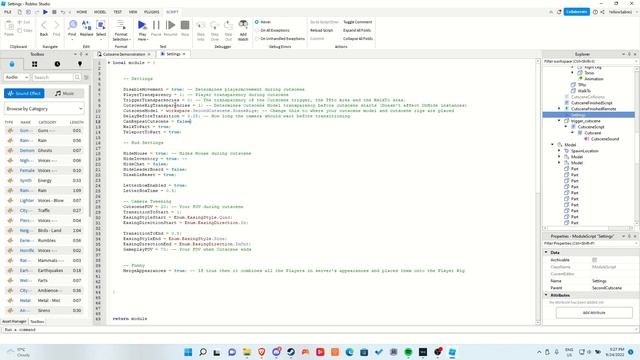Image resolution: width=640 pixels, height=360 pixels.
Task: Click Toggle Comment in the Actions group
Action: [x=358, y=22]
